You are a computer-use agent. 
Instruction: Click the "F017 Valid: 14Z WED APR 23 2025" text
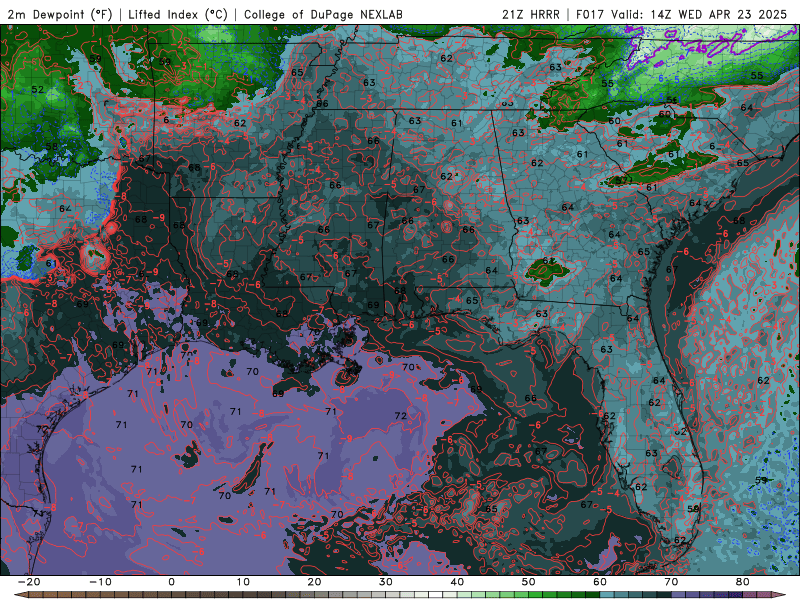(x=682, y=15)
